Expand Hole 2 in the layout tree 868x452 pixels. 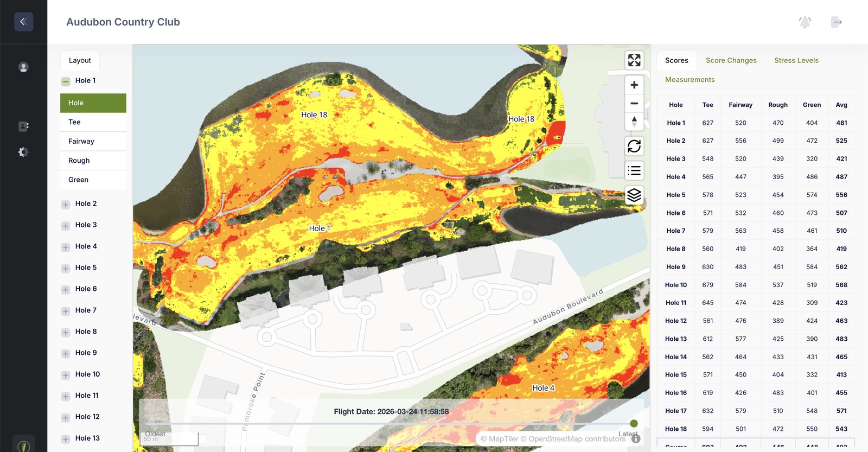point(66,205)
